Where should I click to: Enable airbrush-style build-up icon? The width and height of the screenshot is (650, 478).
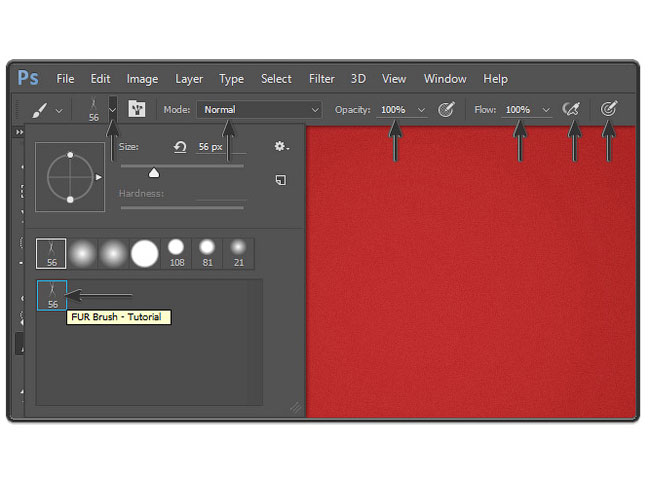(572, 109)
